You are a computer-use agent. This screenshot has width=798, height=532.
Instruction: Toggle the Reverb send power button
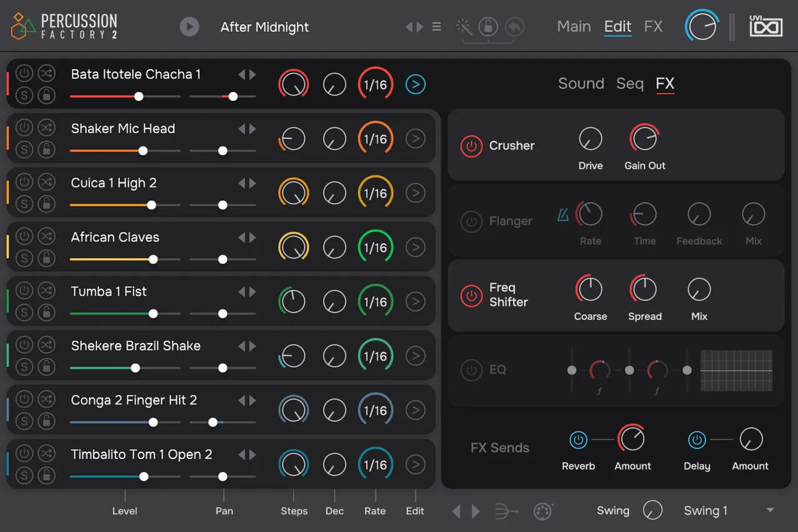(x=578, y=440)
